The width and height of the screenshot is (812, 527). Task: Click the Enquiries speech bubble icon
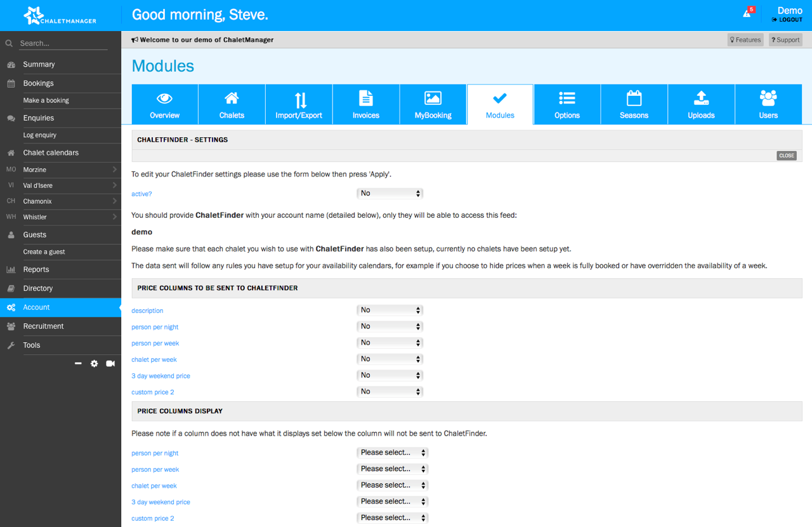pos(11,119)
